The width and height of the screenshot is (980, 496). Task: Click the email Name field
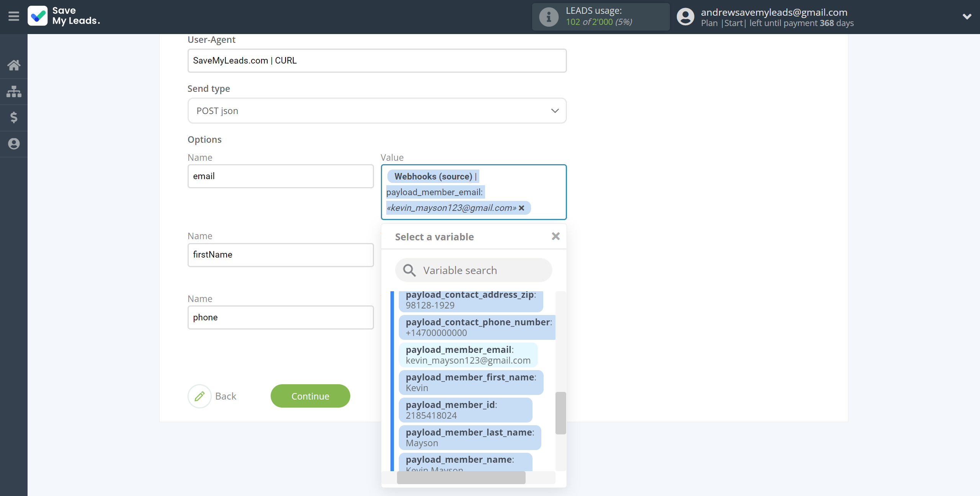pos(281,176)
